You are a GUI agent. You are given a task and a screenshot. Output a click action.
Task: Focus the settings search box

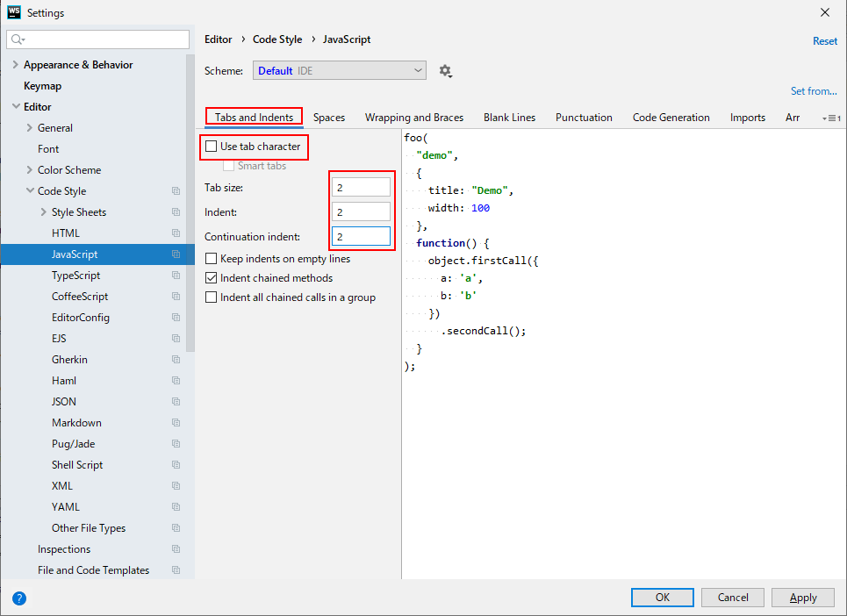click(97, 39)
